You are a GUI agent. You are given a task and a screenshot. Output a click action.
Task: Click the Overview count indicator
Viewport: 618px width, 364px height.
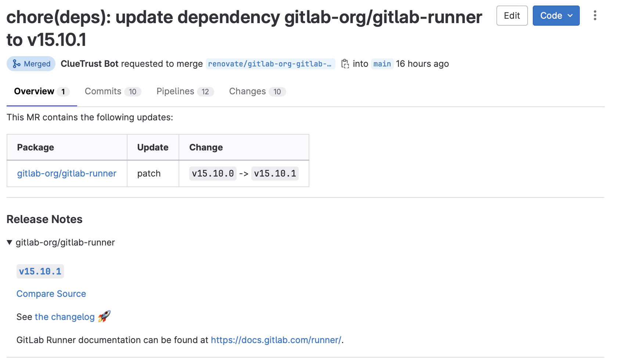click(x=63, y=91)
